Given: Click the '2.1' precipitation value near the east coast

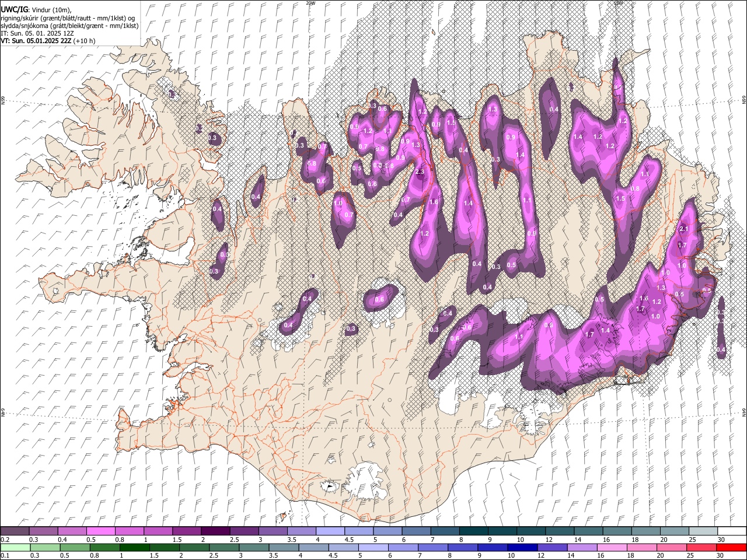Looking at the screenshot, I should tap(685, 229).
